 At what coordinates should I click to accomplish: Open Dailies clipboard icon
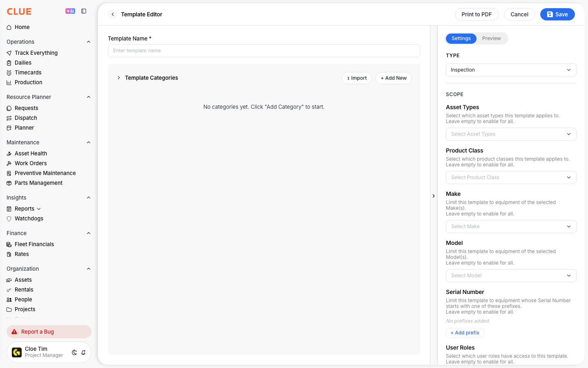point(9,63)
